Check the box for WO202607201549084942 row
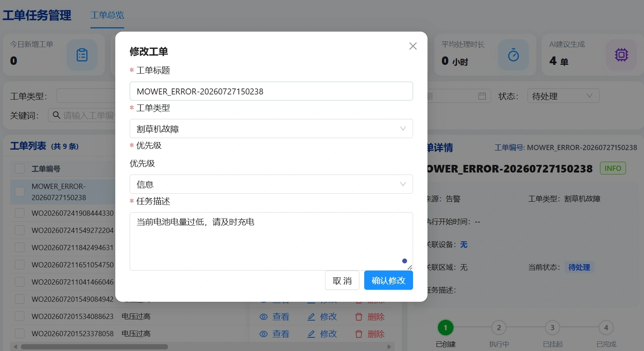This screenshot has height=351, width=644. (20, 299)
